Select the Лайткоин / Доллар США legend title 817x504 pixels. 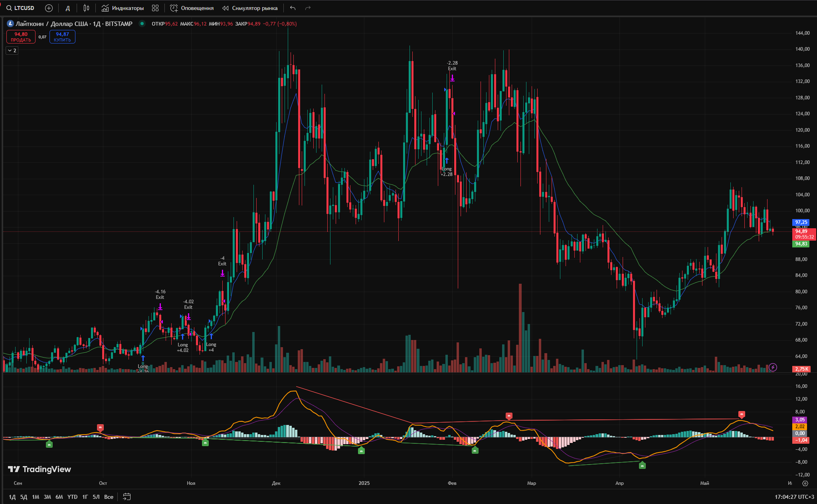tap(74, 24)
